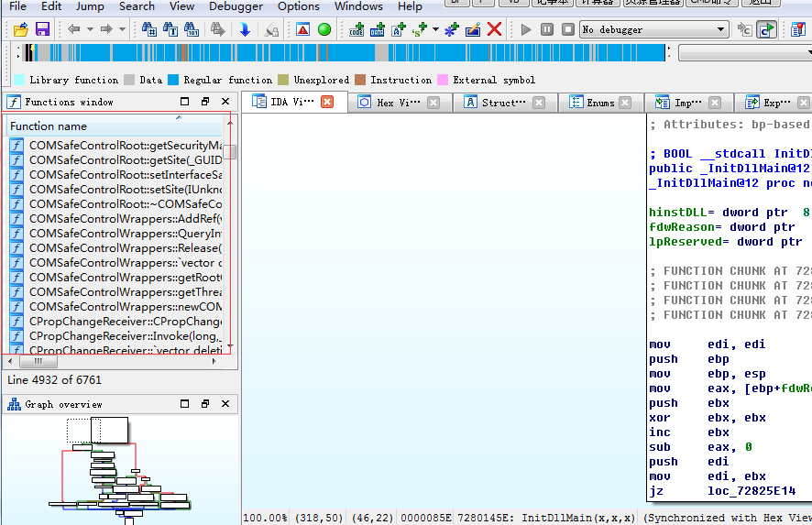This screenshot has width=812, height=525.
Task: Click the Save database floppy icon
Action: point(42,29)
